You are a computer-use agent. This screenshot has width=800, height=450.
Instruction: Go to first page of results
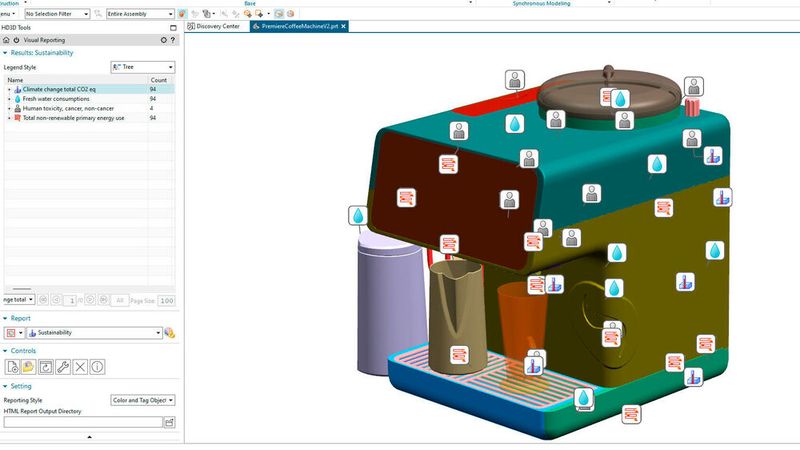point(43,300)
